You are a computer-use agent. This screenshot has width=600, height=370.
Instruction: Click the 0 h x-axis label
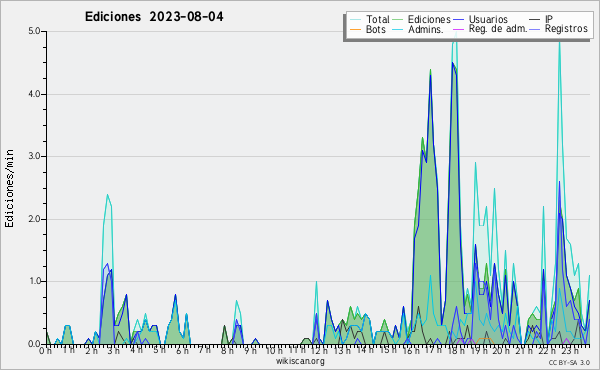click(46, 351)
